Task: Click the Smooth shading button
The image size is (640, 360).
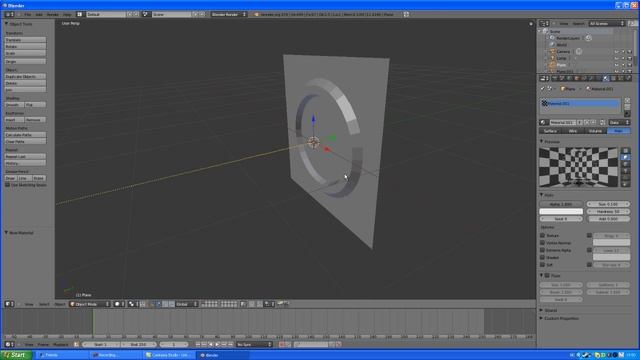Action: click(14, 105)
